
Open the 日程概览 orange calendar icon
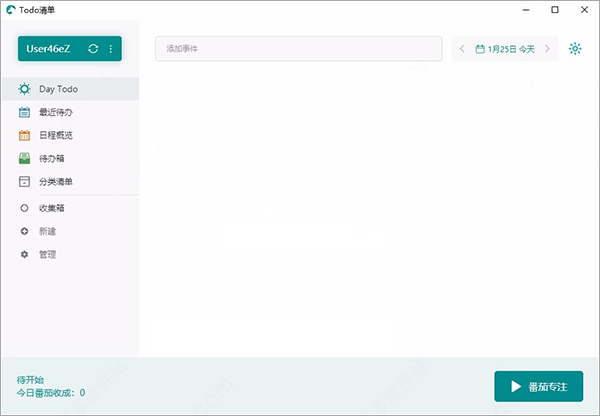point(24,135)
